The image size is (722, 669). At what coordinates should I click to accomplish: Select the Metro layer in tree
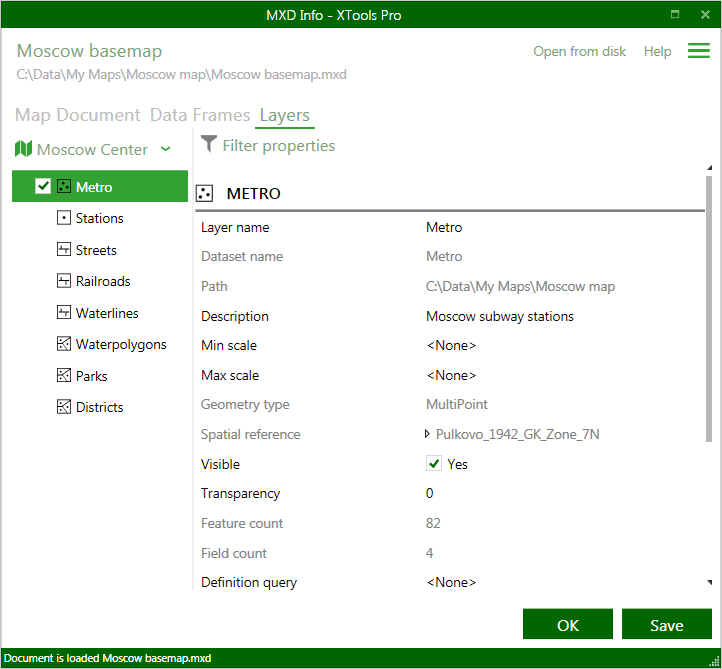tap(100, 186)
